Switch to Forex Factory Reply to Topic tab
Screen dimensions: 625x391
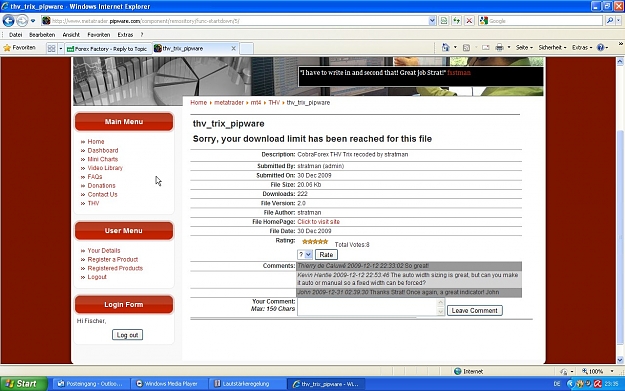pos(108,49)
